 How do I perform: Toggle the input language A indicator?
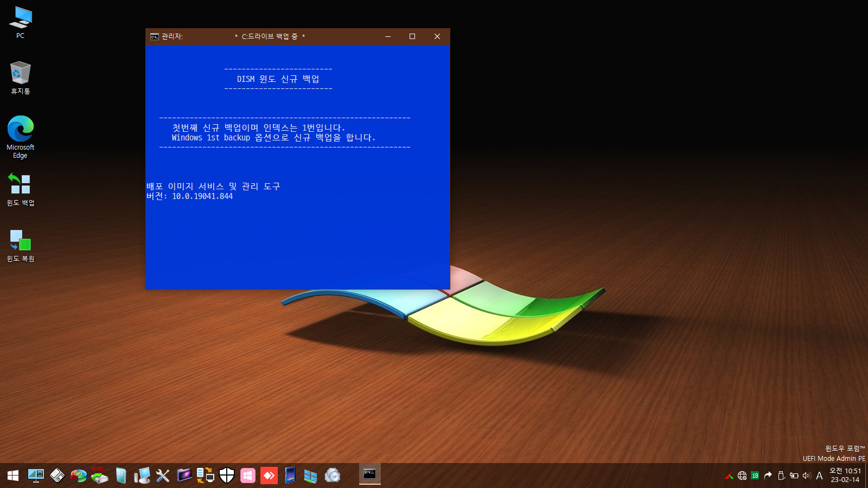click(819, 476)
